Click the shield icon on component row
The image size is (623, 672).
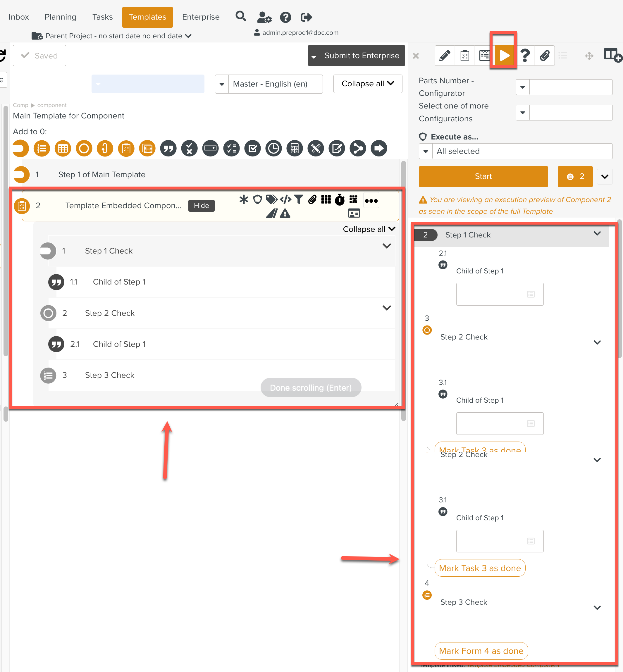coord(258,199)
